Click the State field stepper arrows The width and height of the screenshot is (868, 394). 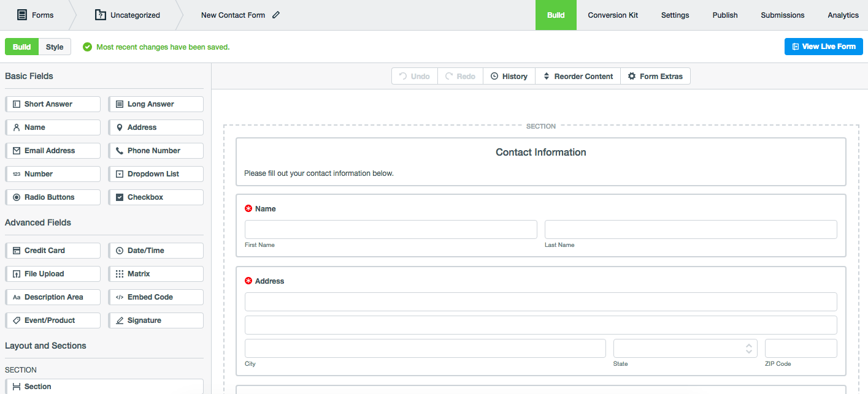(x=749, y=348)
